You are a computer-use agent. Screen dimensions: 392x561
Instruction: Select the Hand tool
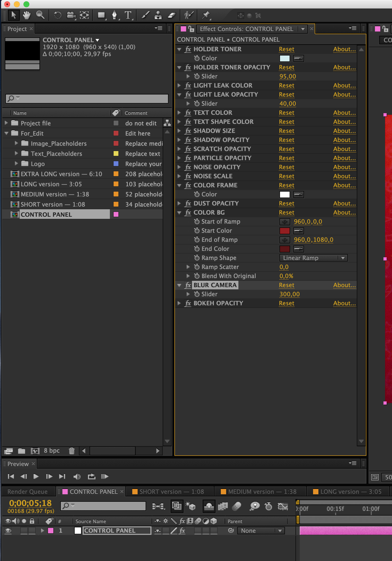[26, 15]
